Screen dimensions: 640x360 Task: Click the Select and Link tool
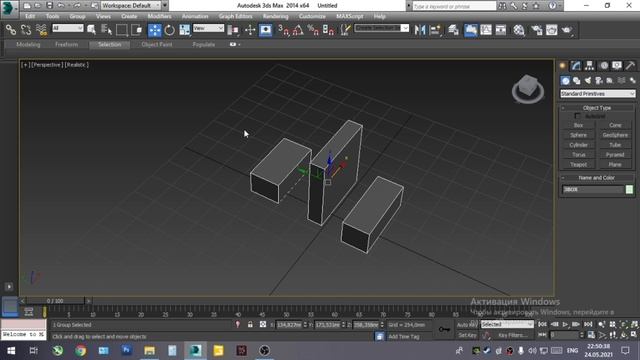tap(11, 30)
